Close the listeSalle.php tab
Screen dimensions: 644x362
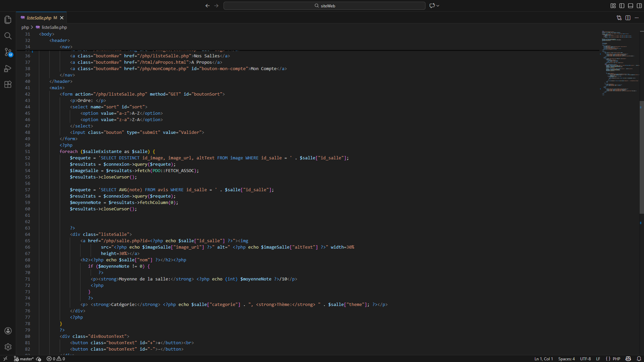pos(62,18)
